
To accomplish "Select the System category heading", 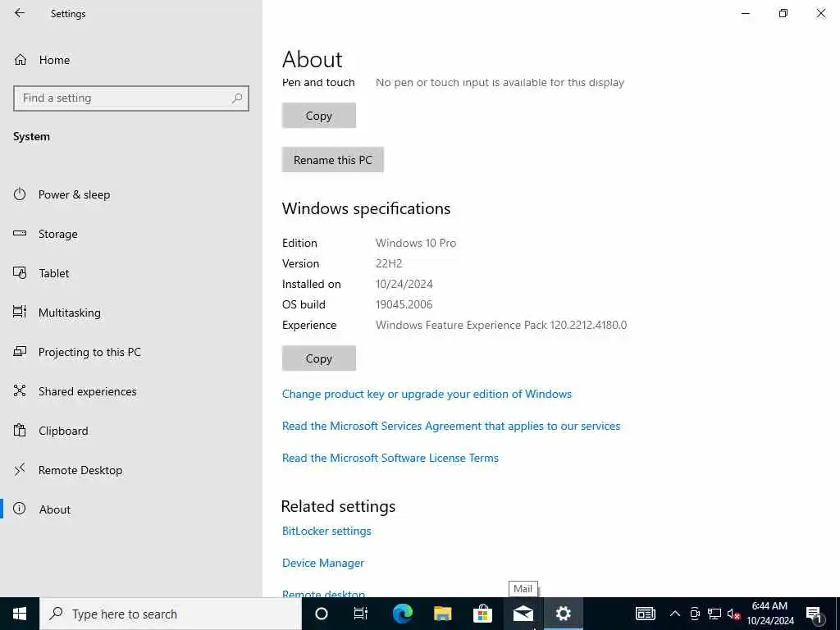I will pyautogui.click(x=32, y=137).
